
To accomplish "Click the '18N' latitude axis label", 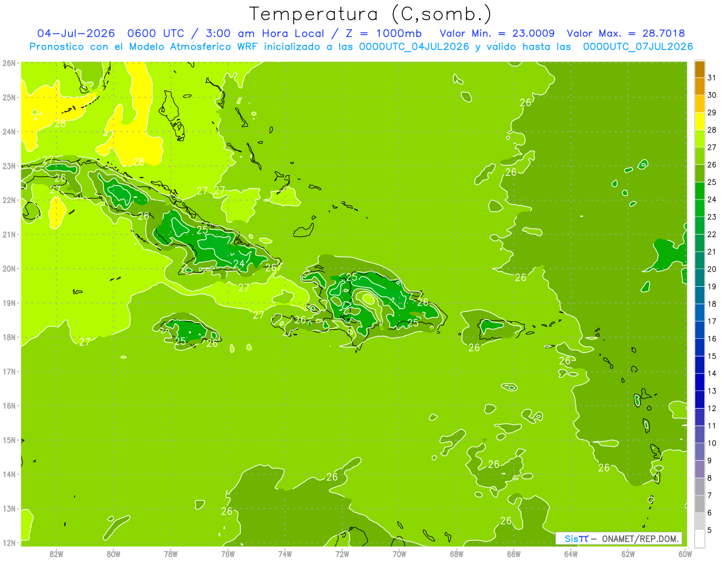I will click(x=9, y=337).
